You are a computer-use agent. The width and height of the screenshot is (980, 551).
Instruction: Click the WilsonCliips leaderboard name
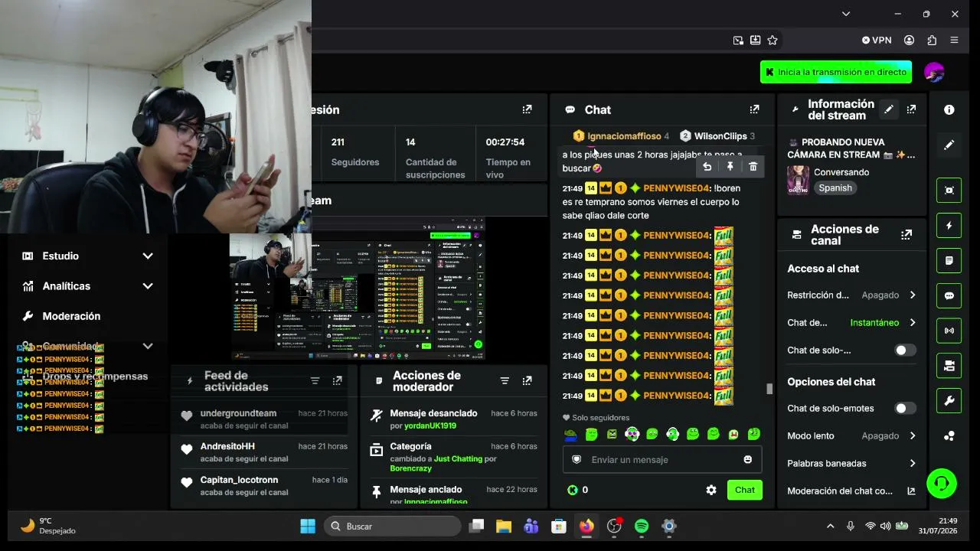coord(720,136)
